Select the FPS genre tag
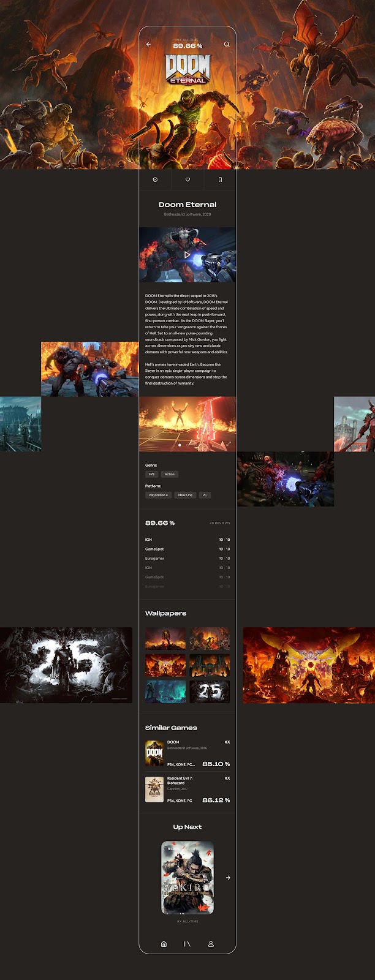This screenshot has height=980, width=375. pyautogui.click(x=152, y=474)
